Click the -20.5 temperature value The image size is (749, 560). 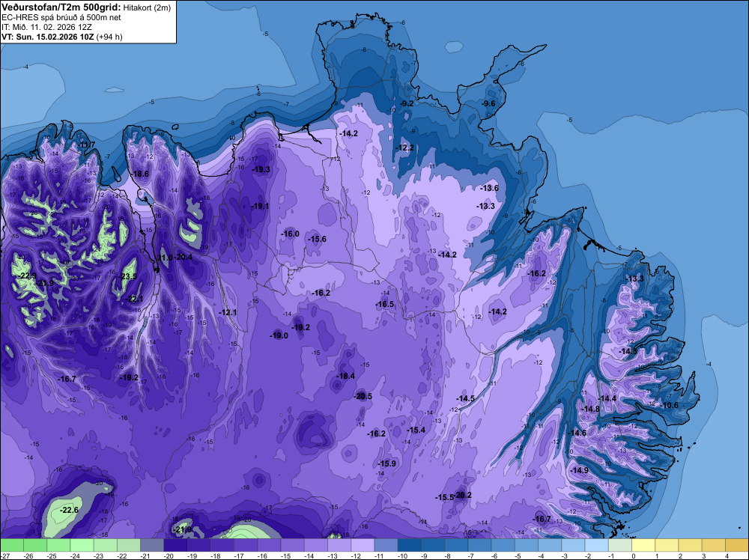[x=363, y=396]
